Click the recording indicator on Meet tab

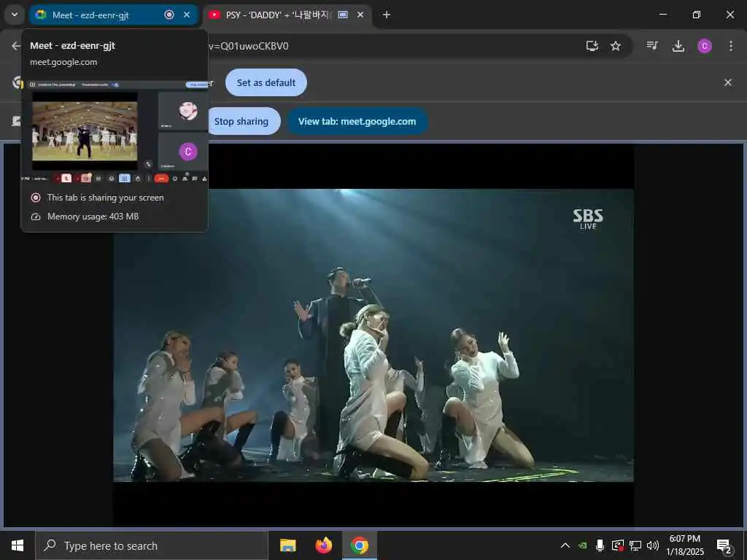[x=169, y=15]
